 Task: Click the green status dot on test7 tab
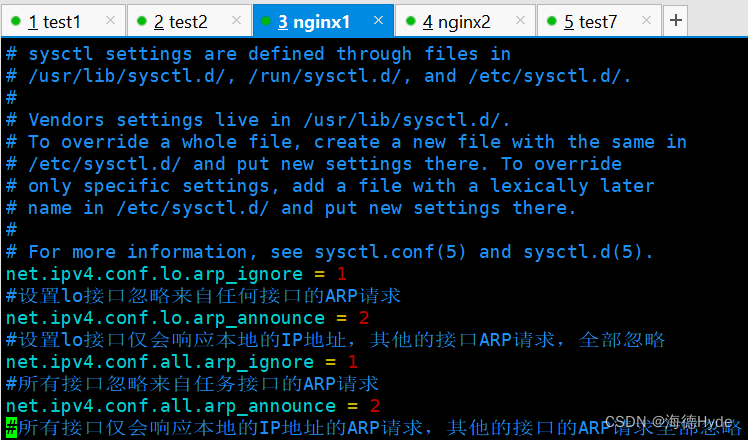click(552, 21)
